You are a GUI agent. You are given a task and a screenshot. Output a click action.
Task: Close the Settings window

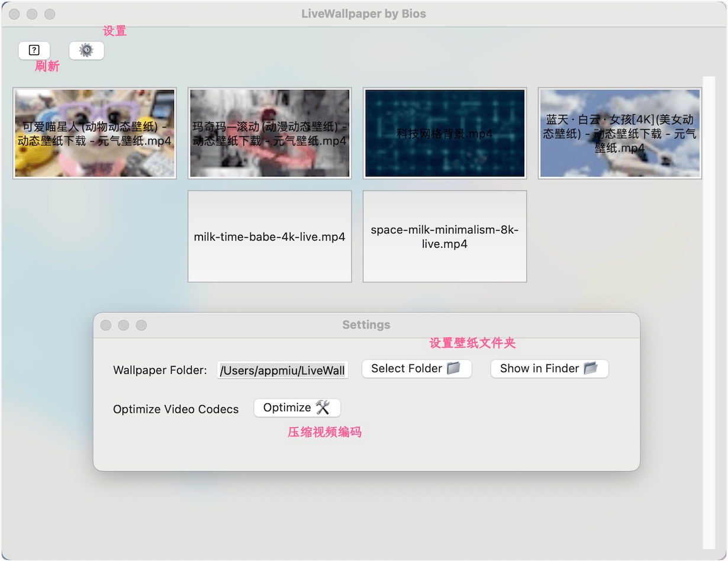click(106, 325)
